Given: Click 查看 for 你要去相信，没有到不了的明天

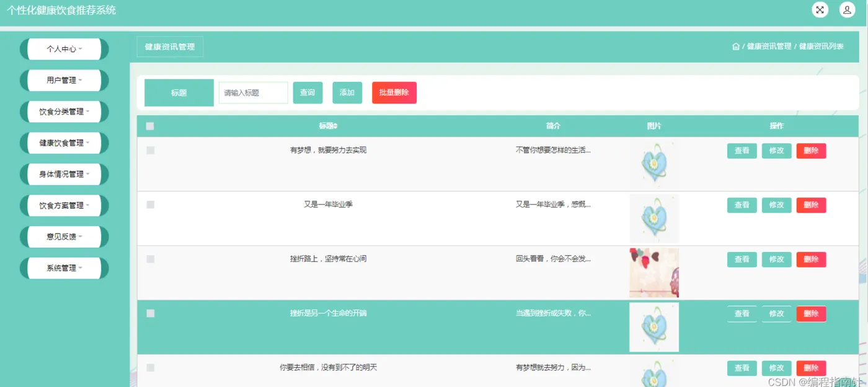Looking at the screenshot, I should click(742, 368).
